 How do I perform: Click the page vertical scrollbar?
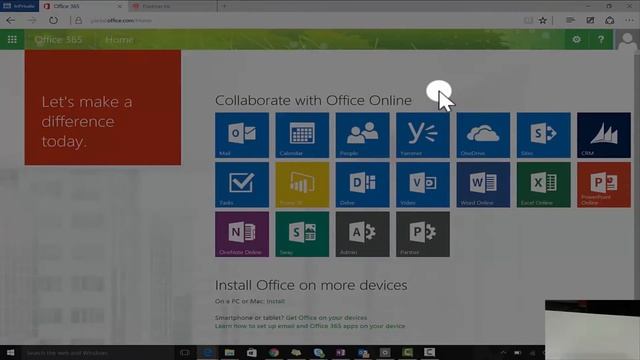tap(637, 176)
